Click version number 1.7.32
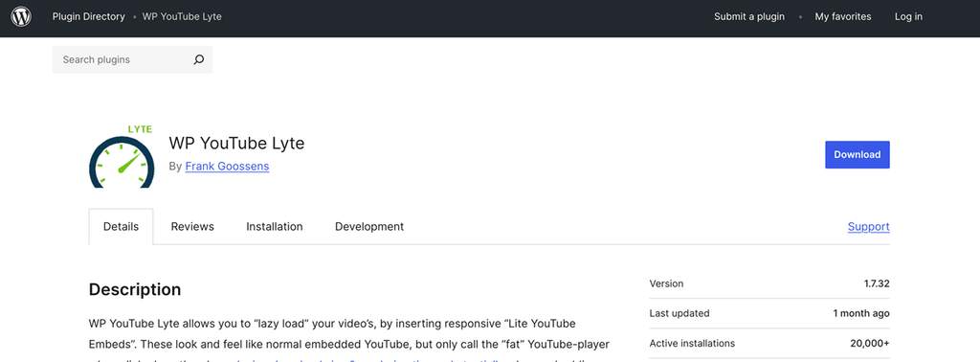This screenshot has width=980, height=362. pyautogui.click(x=877, y=283)
